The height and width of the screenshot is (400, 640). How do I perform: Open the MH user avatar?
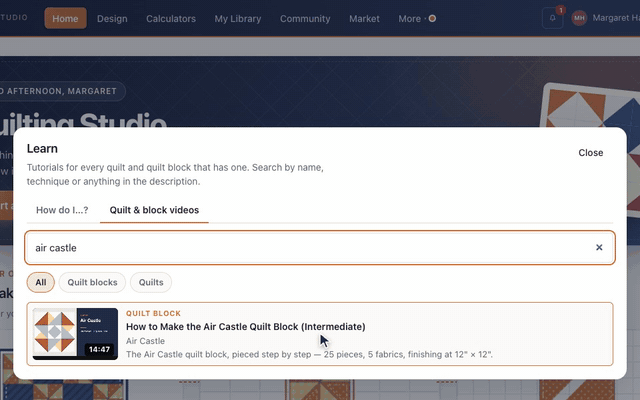(x=579, y=18)
